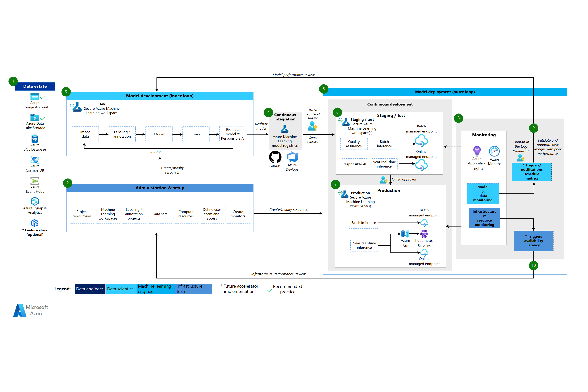Click the Production workspace icon
588x392 pixels.
point(343,195)
